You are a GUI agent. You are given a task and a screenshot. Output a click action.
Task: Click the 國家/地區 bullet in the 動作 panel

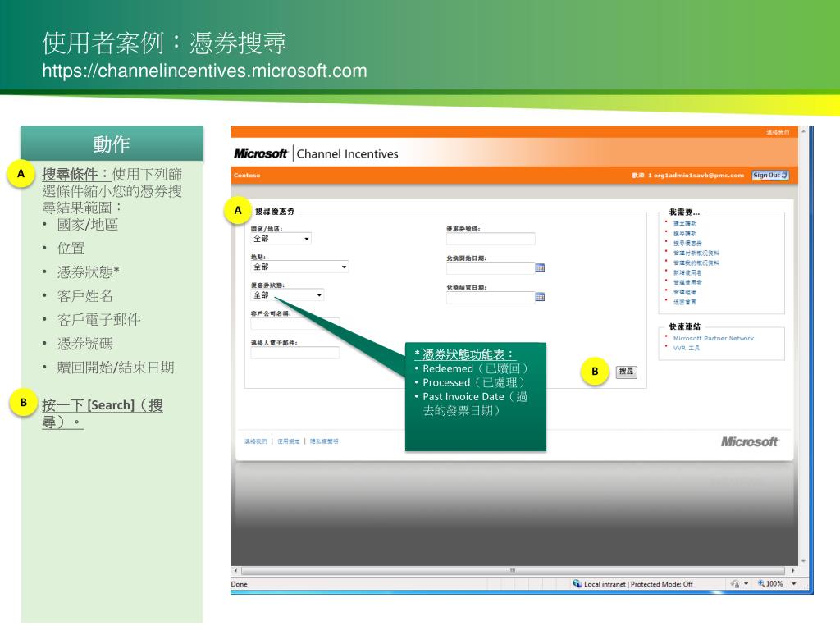click(88, 225)
